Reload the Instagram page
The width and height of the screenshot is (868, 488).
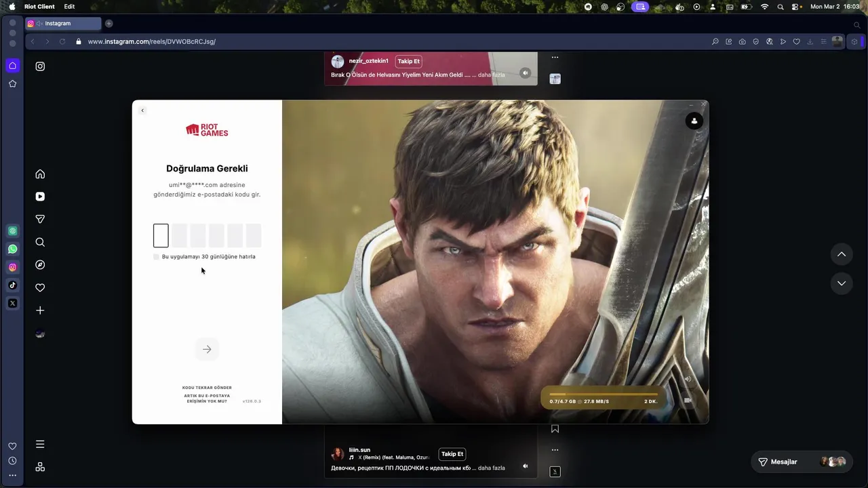point(62,41)
